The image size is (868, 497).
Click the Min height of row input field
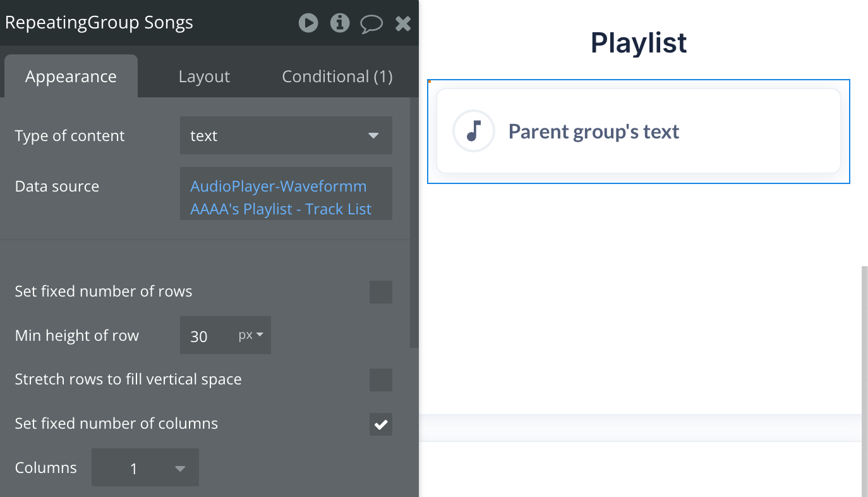pyautogui.click(x=205, y=336)
